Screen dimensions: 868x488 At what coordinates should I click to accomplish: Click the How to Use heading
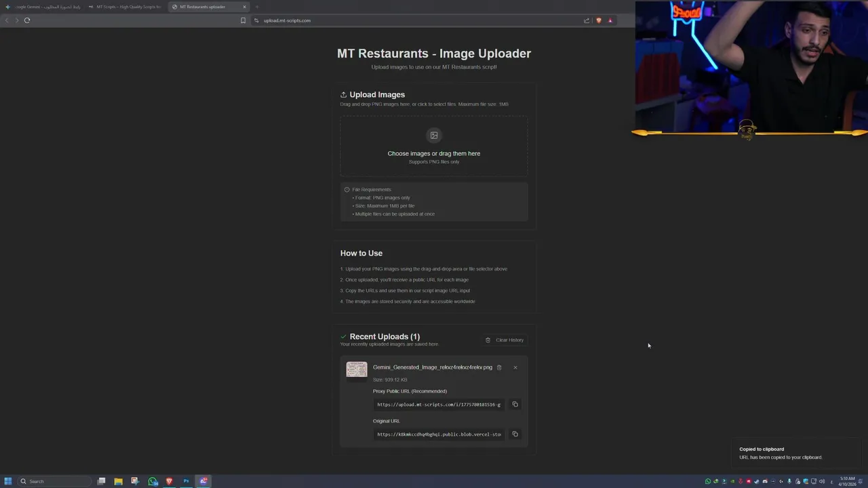pos(361,253)
